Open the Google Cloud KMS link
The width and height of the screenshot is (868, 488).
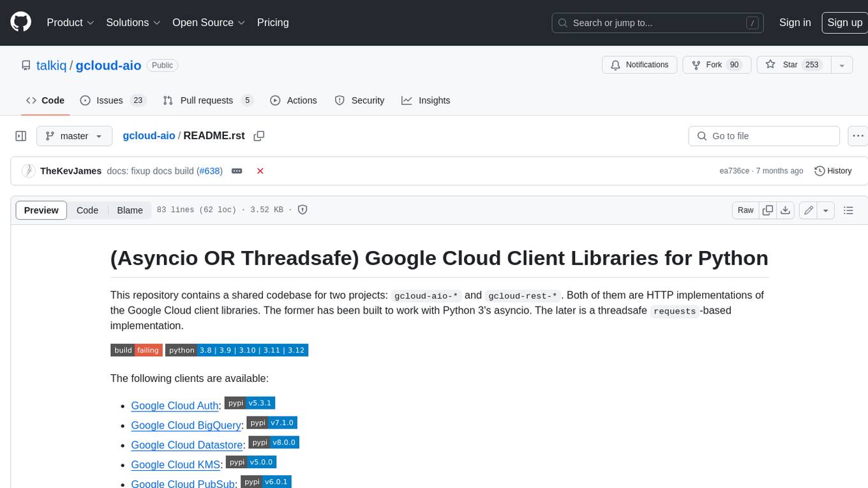click(176, 465)
